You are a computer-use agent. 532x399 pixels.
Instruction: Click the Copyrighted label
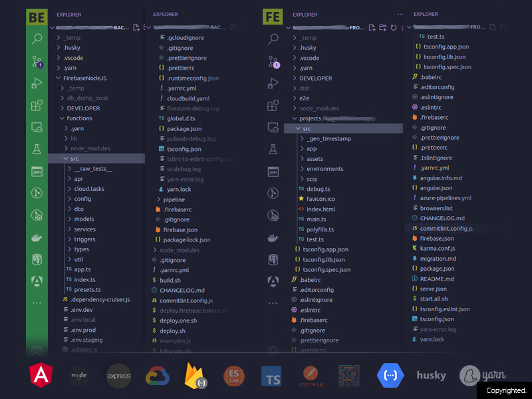pyautogui.click(x=505, y=390)
